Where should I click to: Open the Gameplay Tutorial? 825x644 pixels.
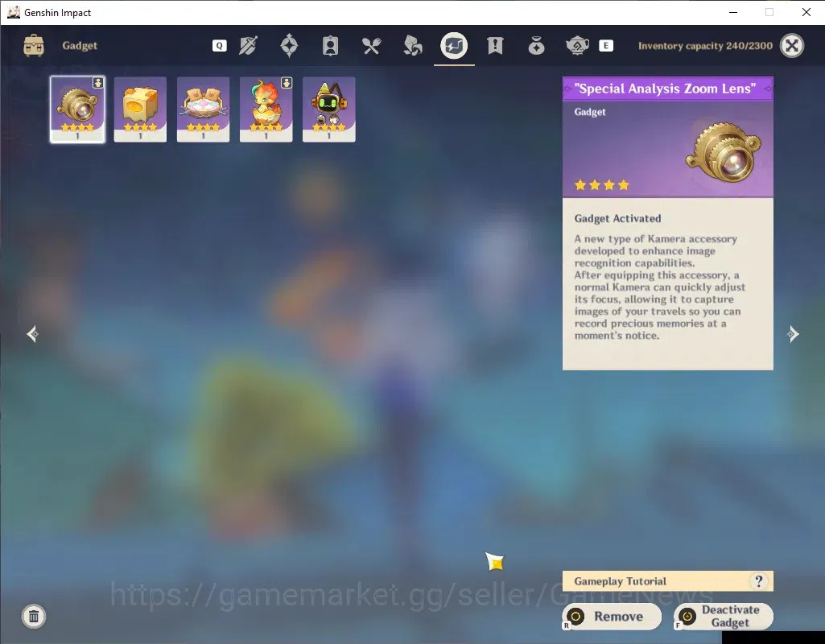[x=668, y=581]
